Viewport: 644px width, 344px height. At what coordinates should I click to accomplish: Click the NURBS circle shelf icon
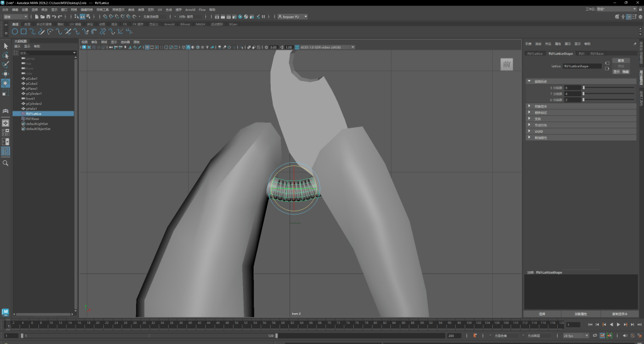coord(14,31)
